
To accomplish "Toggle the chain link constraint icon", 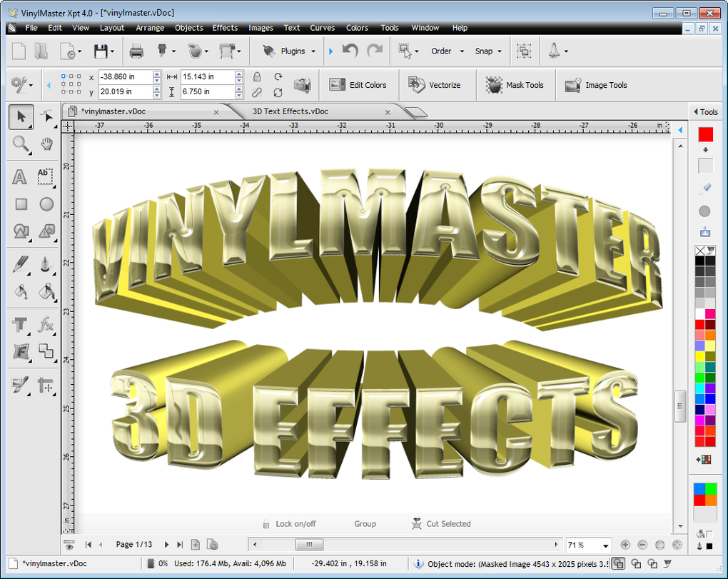I will pos(257,92).
